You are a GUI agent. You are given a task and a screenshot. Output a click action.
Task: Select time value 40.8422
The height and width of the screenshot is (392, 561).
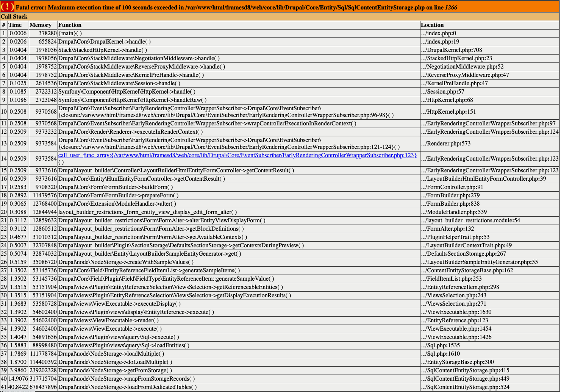18,387
